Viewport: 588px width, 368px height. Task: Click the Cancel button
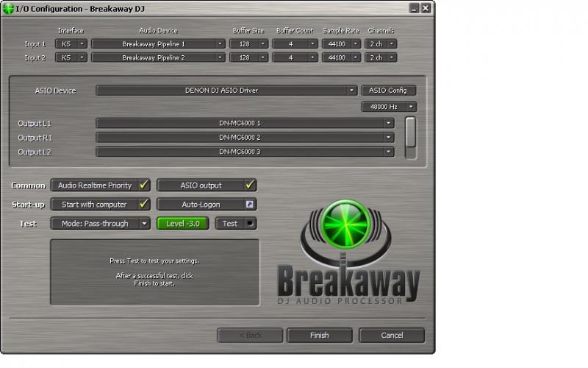392,335
